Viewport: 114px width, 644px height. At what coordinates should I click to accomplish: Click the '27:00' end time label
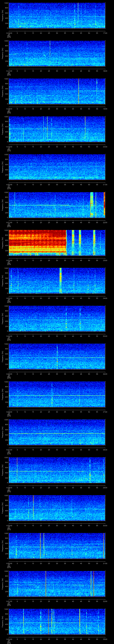coord(105,412)
